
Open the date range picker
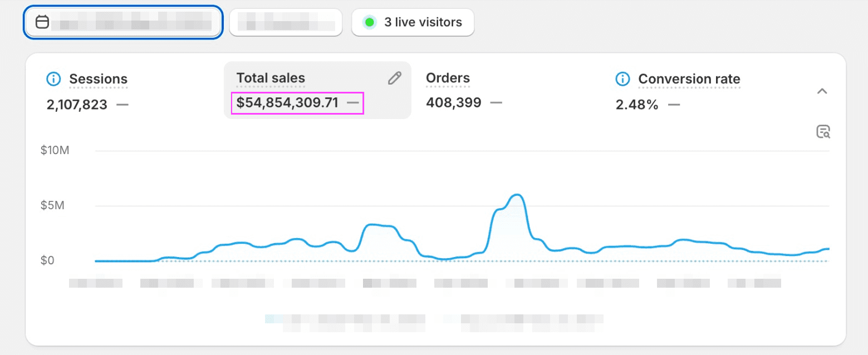123,22
